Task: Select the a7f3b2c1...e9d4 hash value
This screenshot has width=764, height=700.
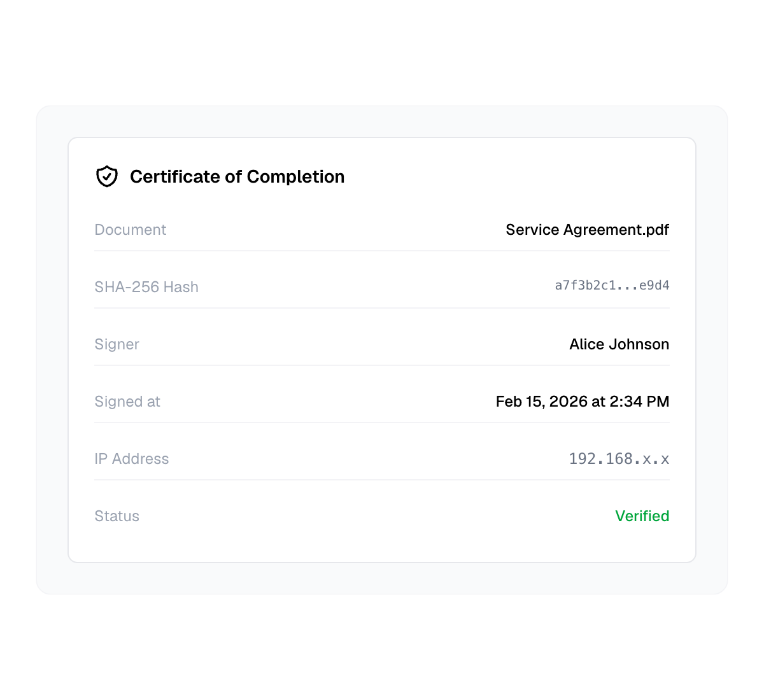Action: (x=612, y=286)
